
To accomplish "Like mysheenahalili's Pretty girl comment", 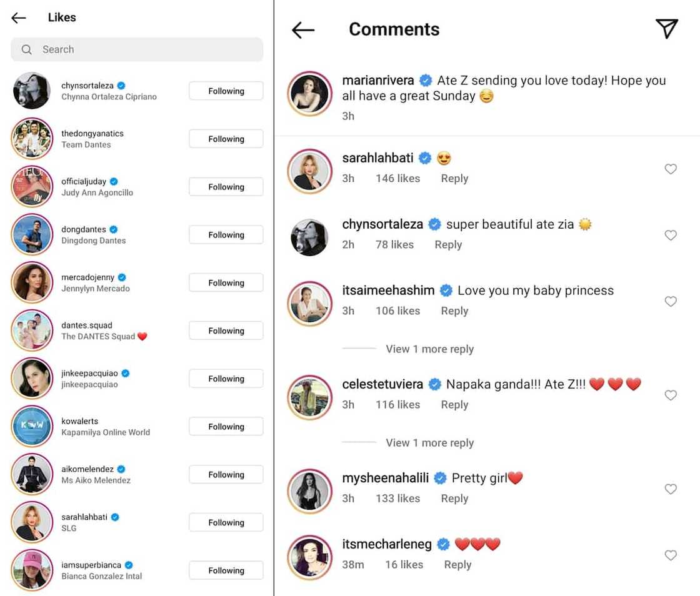I will point(671,489).
